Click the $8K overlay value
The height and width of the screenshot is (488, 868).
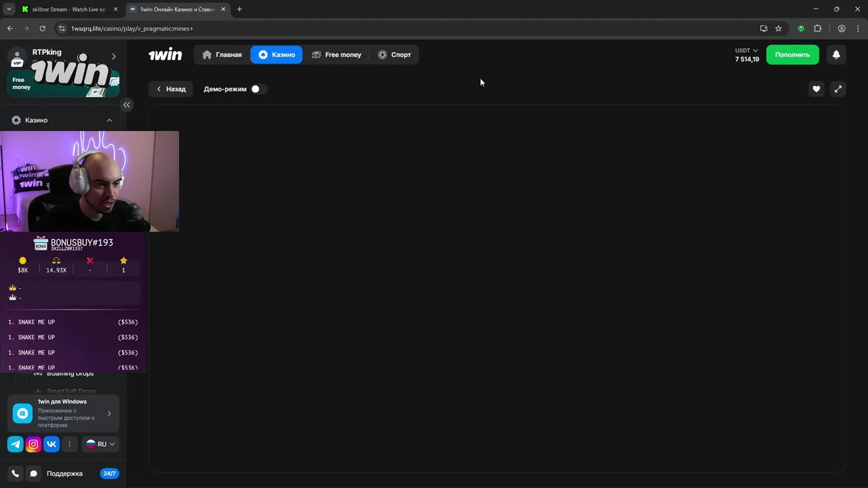click(x=23, y=270)
